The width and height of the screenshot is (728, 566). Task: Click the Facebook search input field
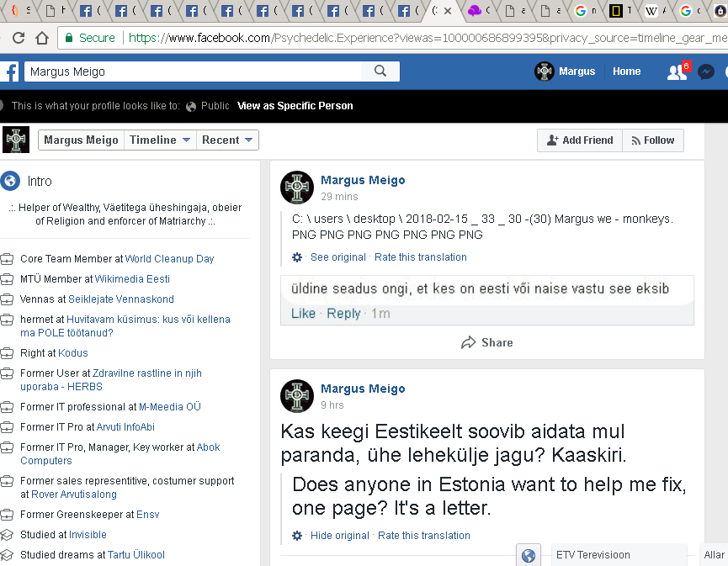coord(193,71)
